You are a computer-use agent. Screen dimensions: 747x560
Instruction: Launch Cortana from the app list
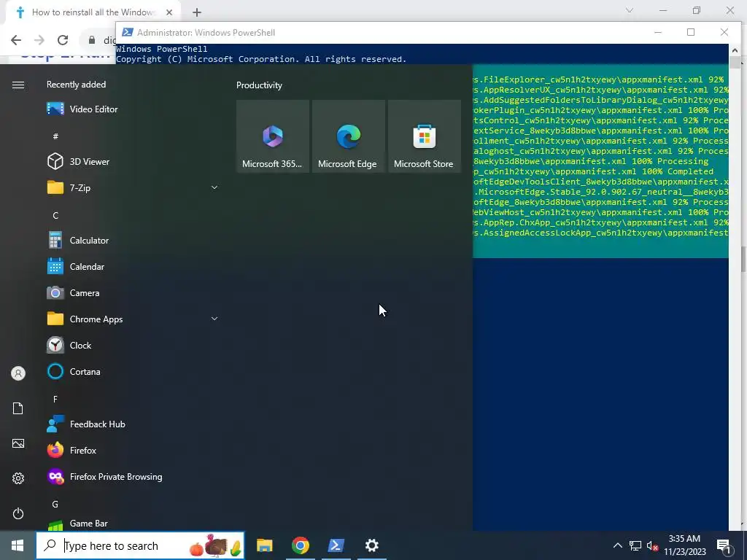(132, 371)
